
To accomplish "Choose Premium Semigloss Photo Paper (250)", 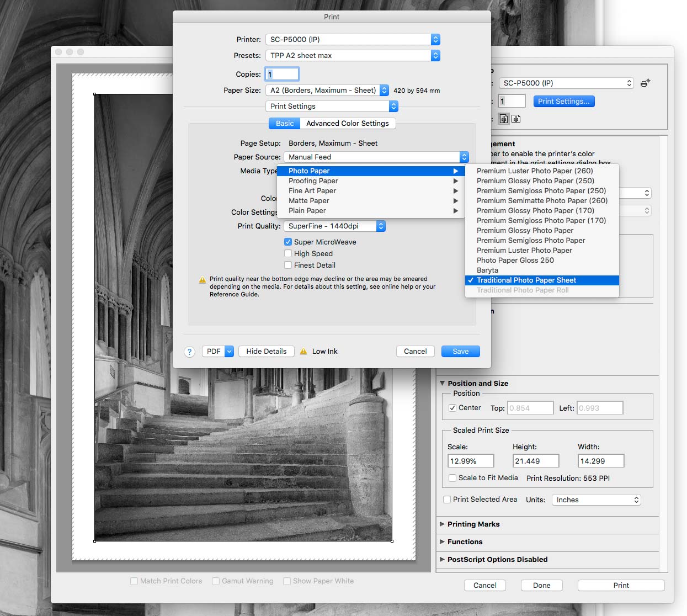I will coord(542,191).
